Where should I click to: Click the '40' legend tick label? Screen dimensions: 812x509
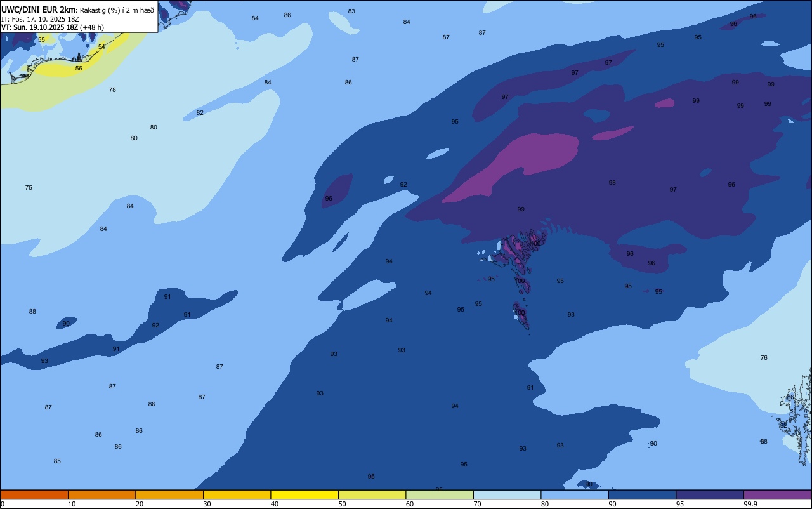275,504
